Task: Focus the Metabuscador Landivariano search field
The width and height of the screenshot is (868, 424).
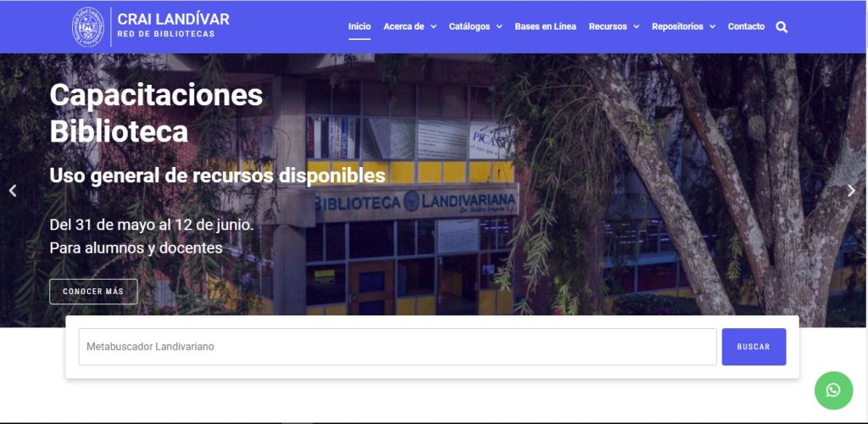Action: (x=398, y=347)
